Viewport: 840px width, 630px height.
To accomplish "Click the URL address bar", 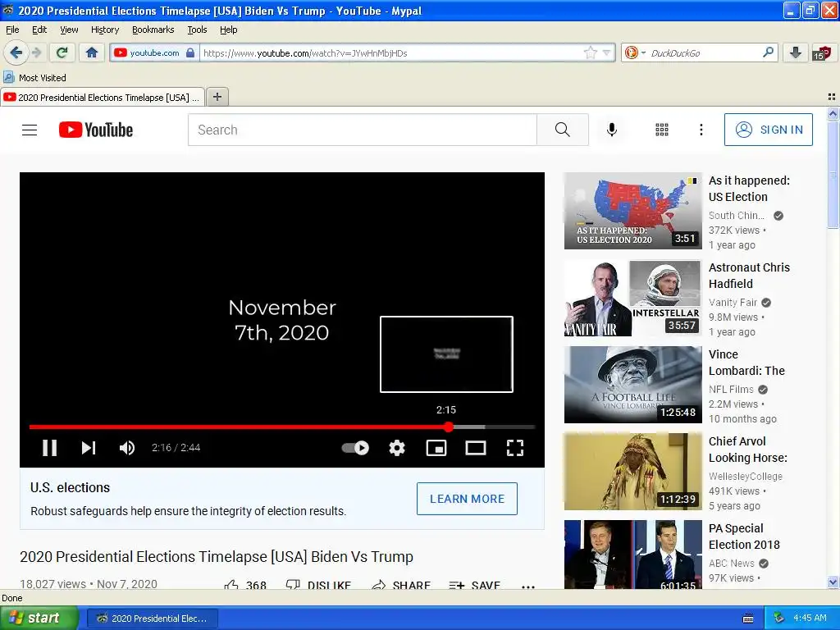I will [x=391, y=52].
